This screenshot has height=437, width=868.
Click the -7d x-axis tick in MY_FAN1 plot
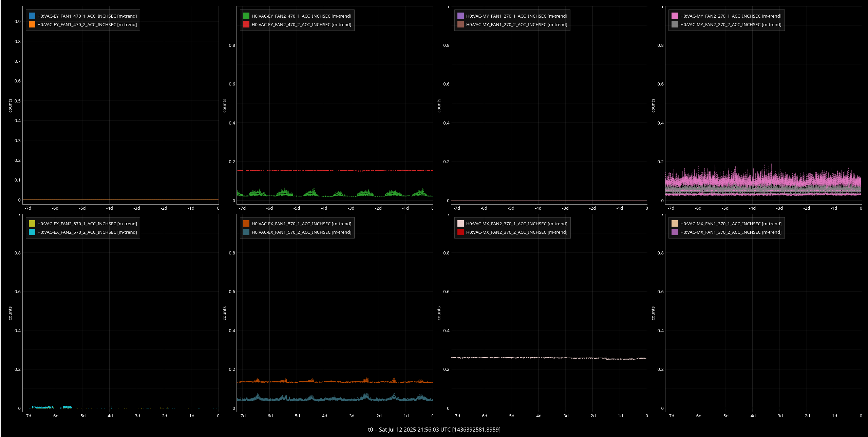(x=457, y=208)
